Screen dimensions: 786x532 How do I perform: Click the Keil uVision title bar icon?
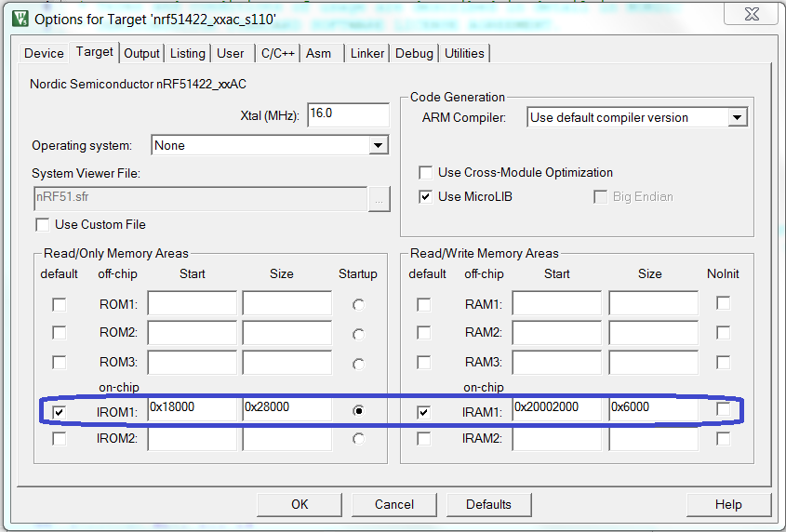(x=20, y=19)
